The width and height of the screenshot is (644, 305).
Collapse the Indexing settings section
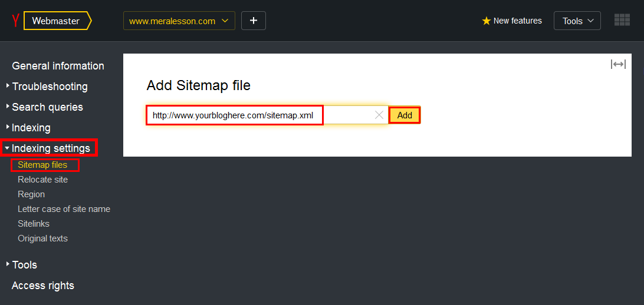coord(50,148)
